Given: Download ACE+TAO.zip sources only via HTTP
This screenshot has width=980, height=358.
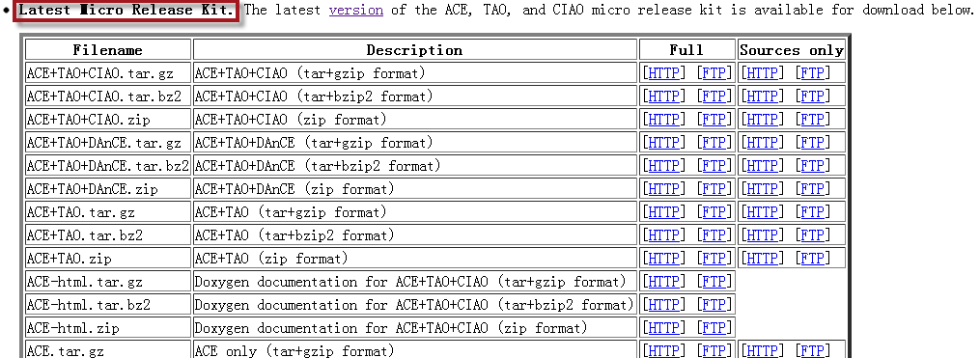Looking at the screenshot, I should [x=762, y=258].
